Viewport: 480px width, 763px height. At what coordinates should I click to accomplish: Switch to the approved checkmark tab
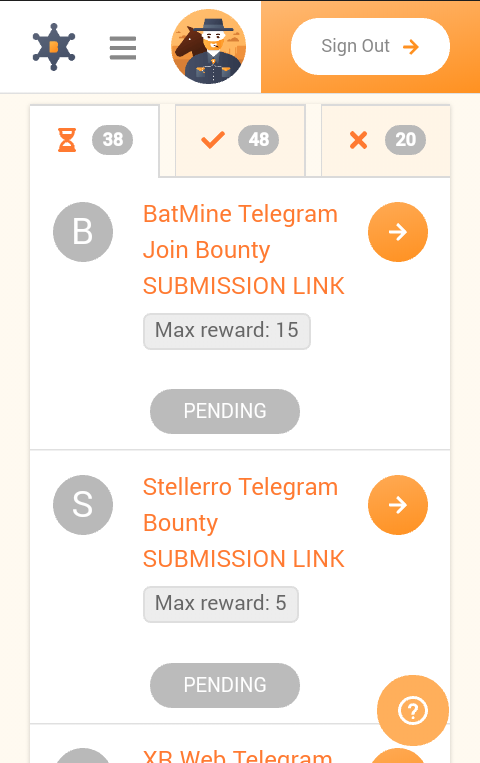[240, 140]
